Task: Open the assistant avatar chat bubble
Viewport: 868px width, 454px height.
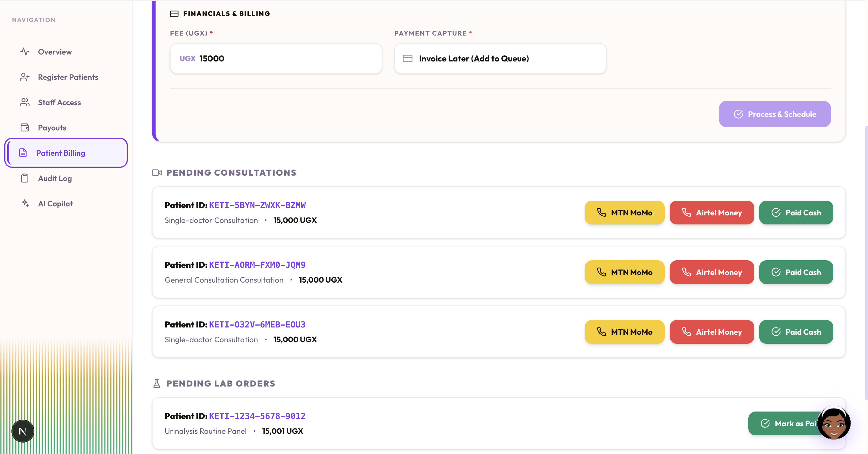Action: click(x=834, y=423)
